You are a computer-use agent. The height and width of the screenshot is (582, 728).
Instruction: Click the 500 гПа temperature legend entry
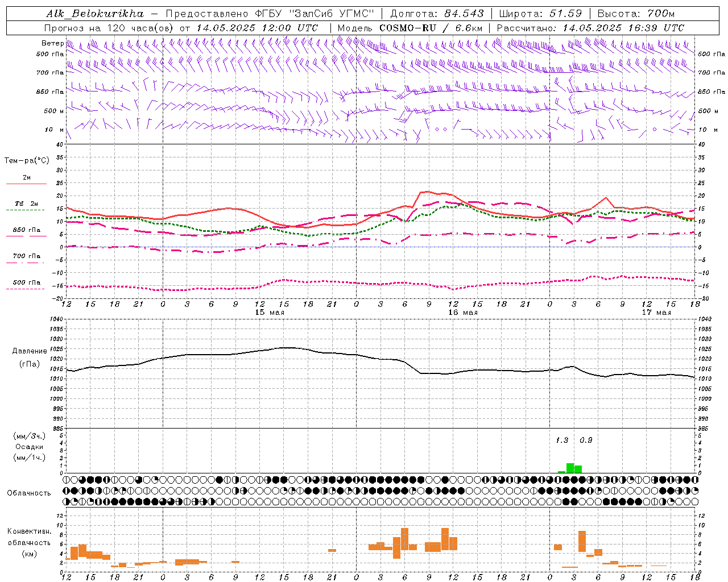(27, 282)
